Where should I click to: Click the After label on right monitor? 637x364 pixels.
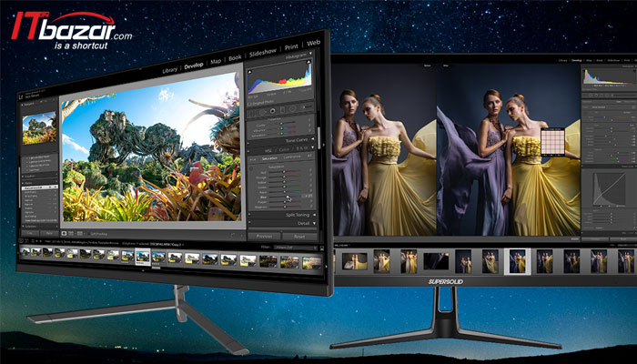(446, 66)
